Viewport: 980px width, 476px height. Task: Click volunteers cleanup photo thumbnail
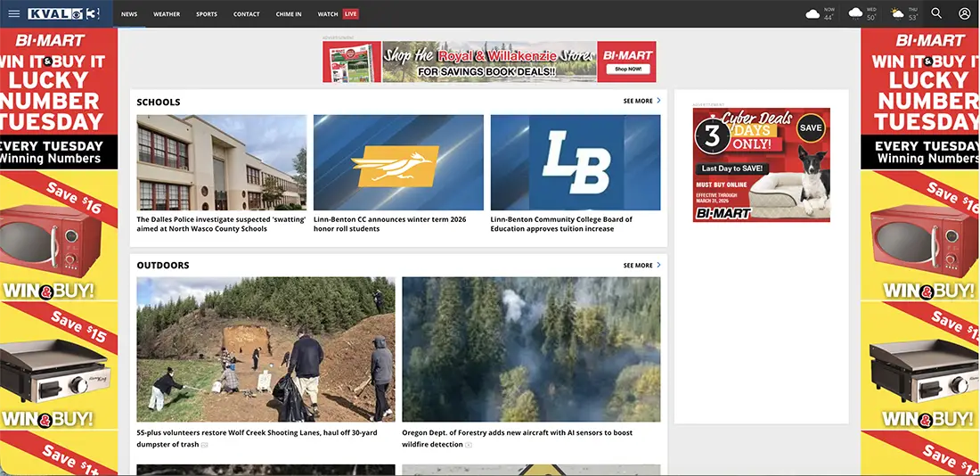265,349
